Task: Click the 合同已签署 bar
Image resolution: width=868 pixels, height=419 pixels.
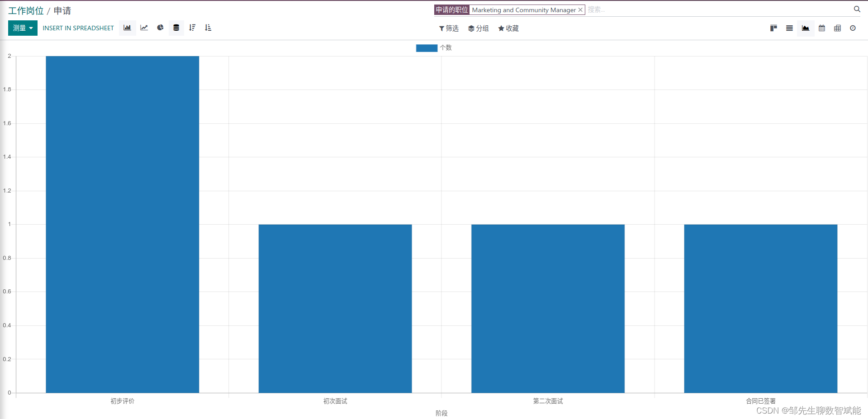Action: point(761,309)
